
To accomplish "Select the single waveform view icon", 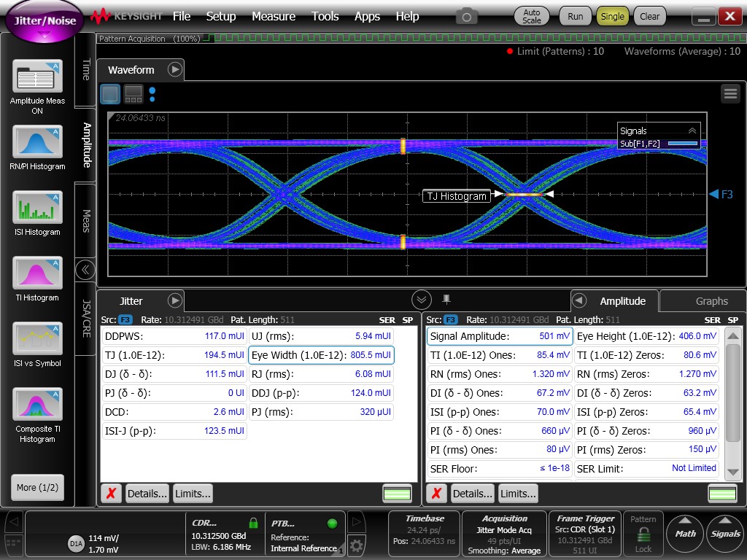I will tap(110, 94).
